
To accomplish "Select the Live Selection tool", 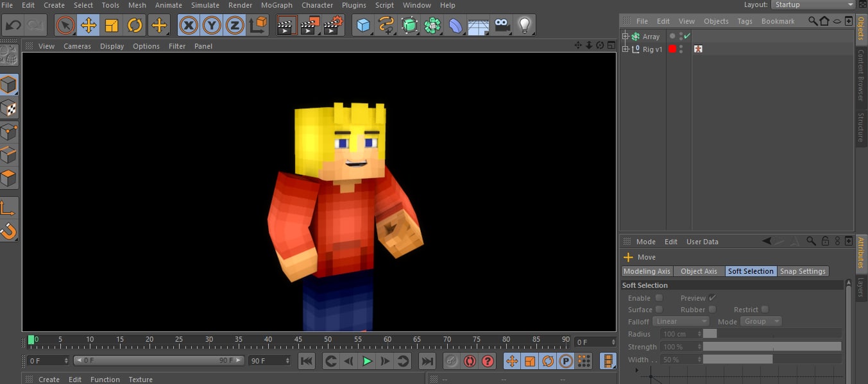I will [65, 25].
